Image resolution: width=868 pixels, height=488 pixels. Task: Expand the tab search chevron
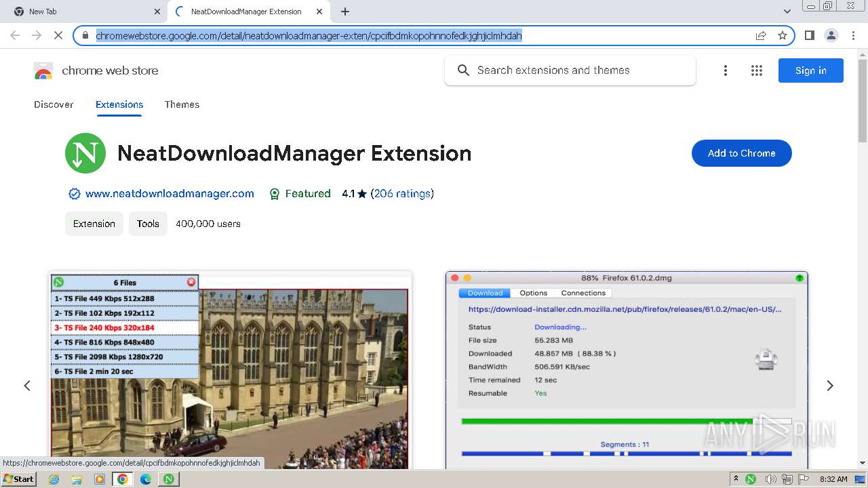(x=787, y=12)
